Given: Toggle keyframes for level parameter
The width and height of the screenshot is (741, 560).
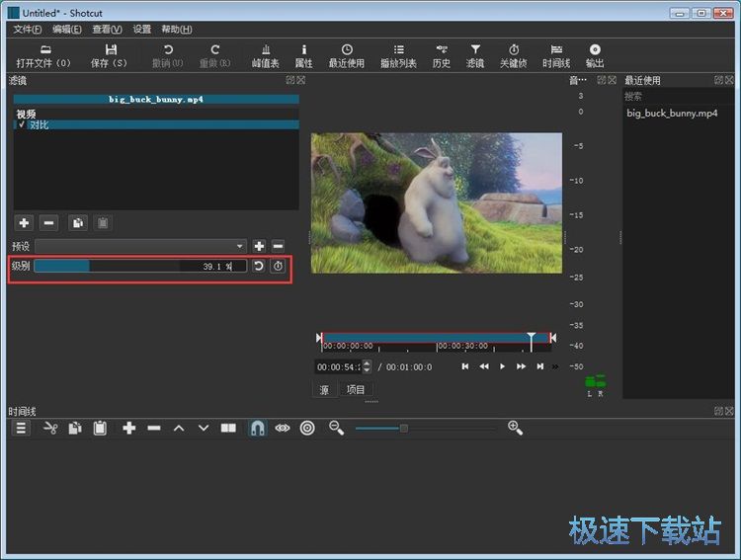Looking at the screenshot, I should [x=278, y=266].
